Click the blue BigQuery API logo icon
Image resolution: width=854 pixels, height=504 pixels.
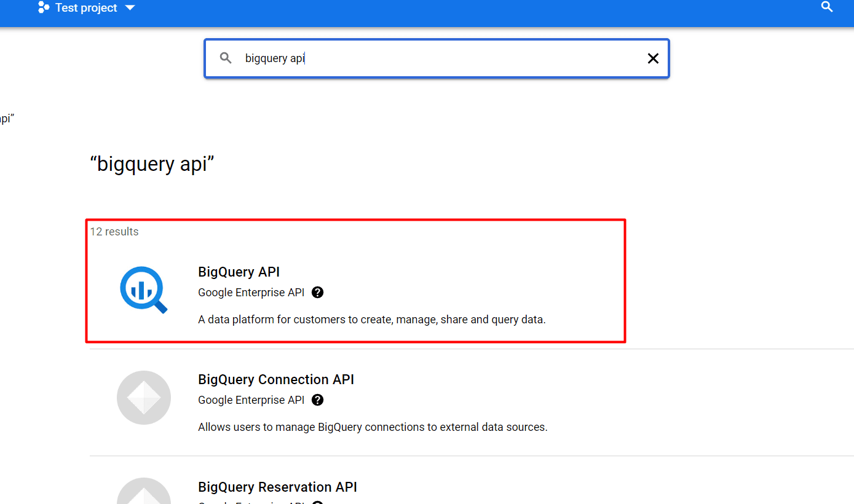pyautogui.click(x=144, y=289)
